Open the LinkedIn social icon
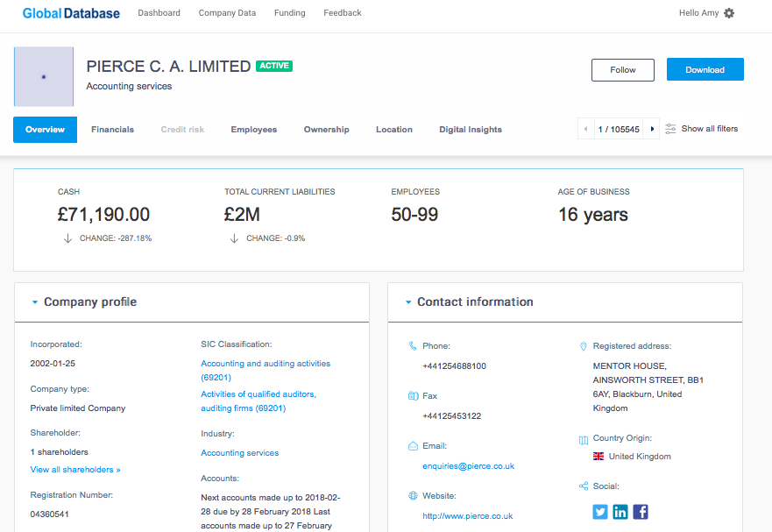This screenshot has height=532, width=772. click(x=620, y=512)
